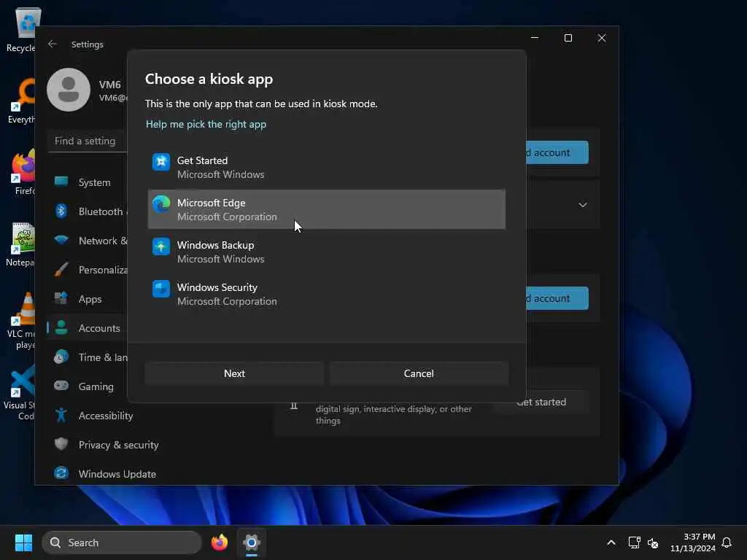Open Gaming settings icon in sidebar
Image resolution: width=747 pixels, height=560 pixels.
pyautogui.click(x=61, y=386)
